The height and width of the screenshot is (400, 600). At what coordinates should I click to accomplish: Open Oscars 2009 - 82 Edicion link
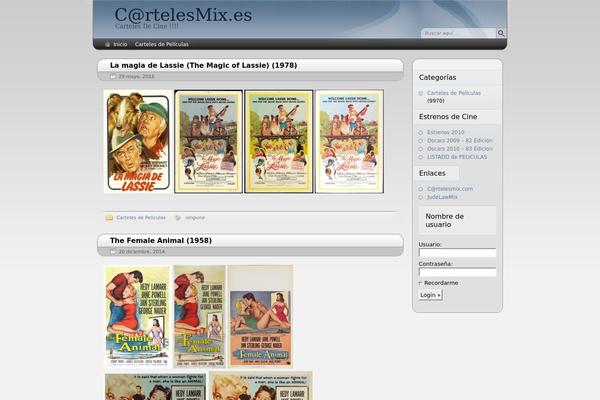pyautogui.click(x=460, y=140)
